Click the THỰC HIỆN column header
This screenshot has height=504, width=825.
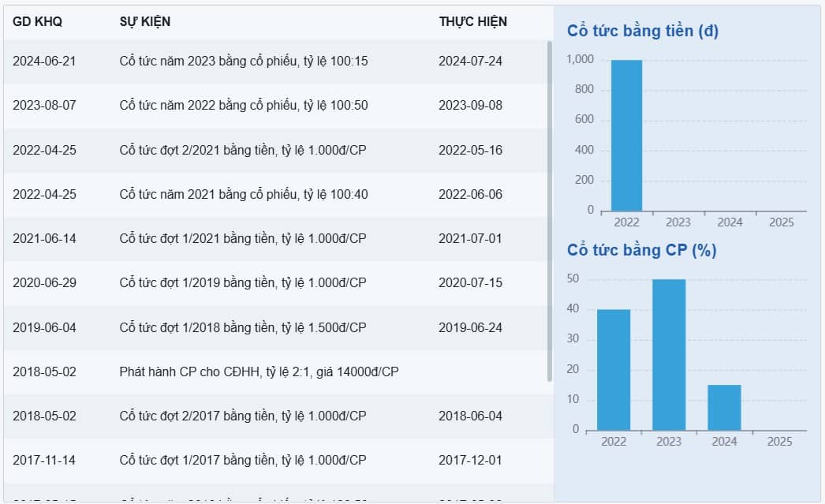pyautogui.click(x=472, y=22)
